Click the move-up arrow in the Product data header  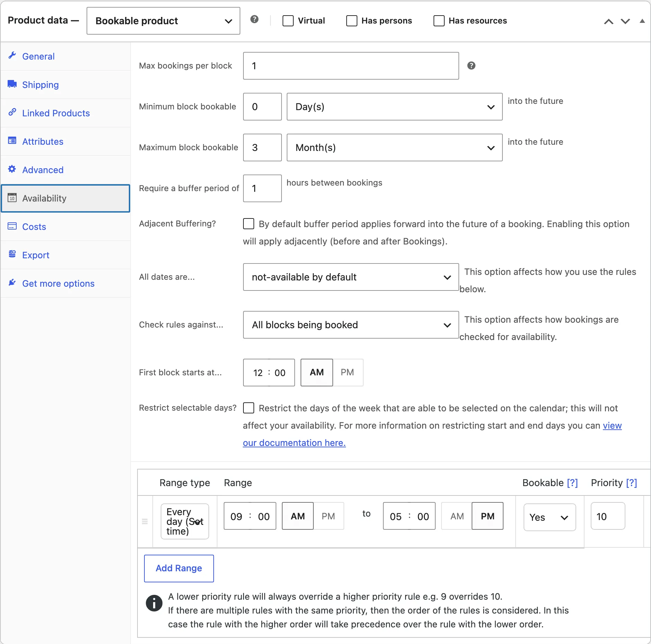pyautogui.click(x=608, y=21)
